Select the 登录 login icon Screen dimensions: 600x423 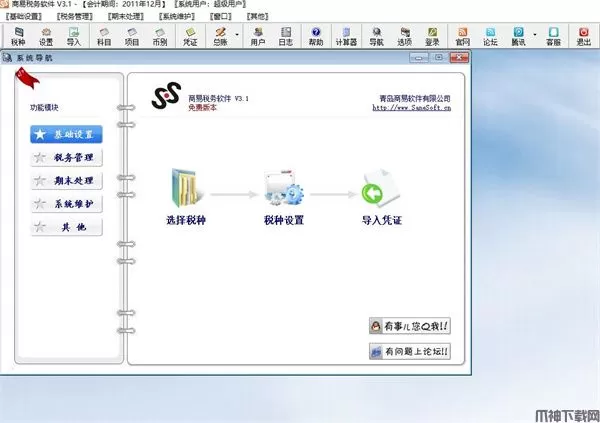click(432, 37)
